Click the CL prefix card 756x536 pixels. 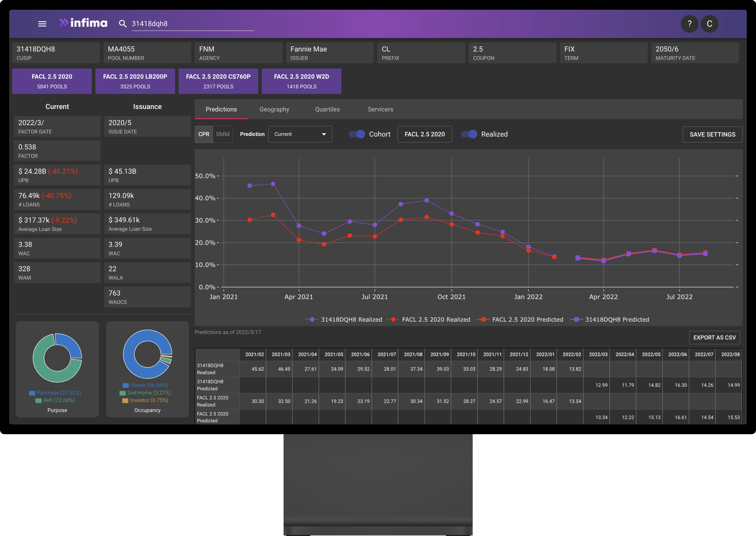(x=421, y=53)
